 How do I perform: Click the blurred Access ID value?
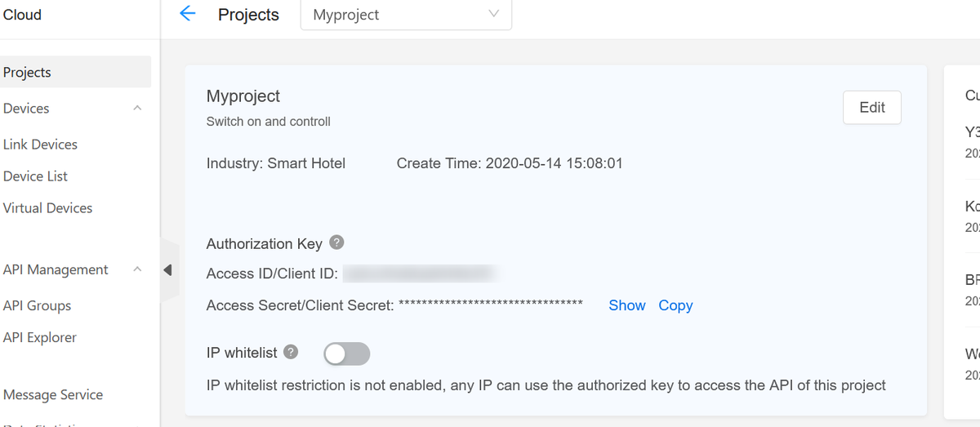pos(421,274)
